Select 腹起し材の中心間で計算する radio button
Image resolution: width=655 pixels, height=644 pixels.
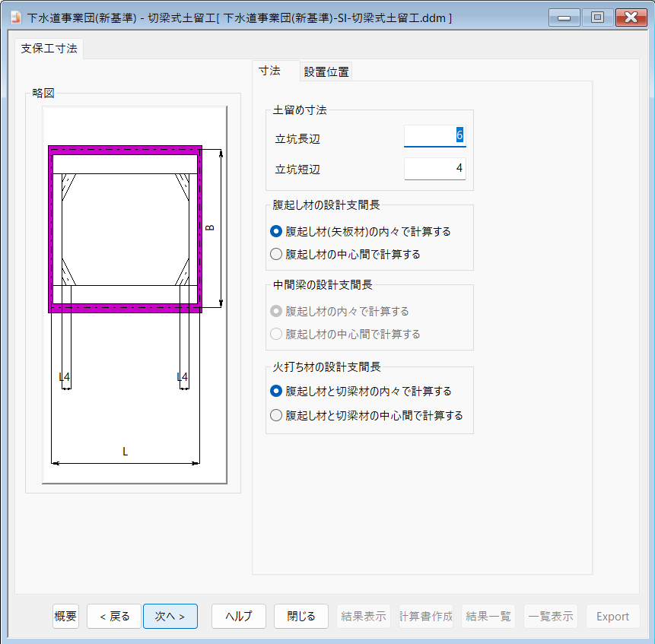pyautogui.click(x=276, y=254)
